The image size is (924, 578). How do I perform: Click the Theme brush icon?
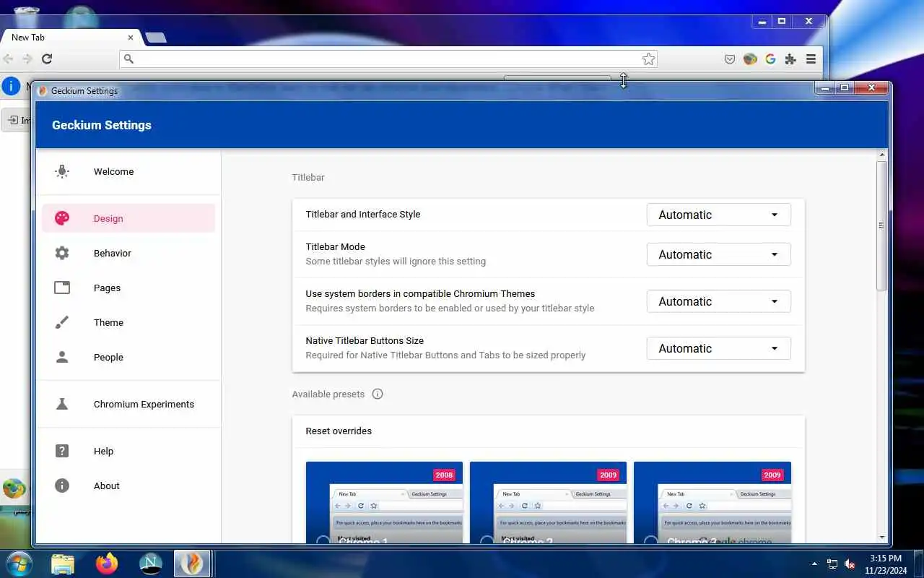62,322
